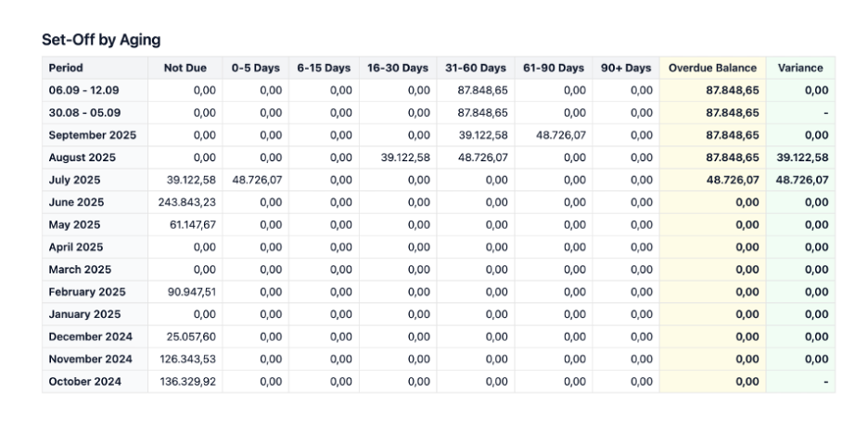Click the "Set-Off by Aging" table title

tap(101, 40)
